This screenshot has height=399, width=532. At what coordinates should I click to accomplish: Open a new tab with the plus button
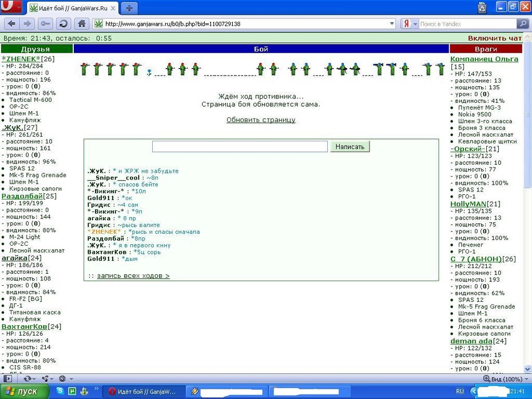[x=129, y=9]
